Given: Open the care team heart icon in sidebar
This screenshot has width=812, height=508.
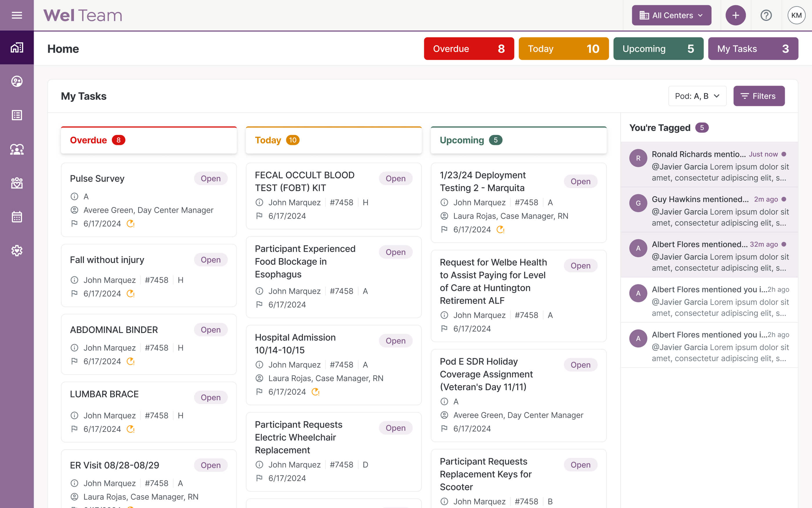Looking at the screenshot, I should pos(17,183).
